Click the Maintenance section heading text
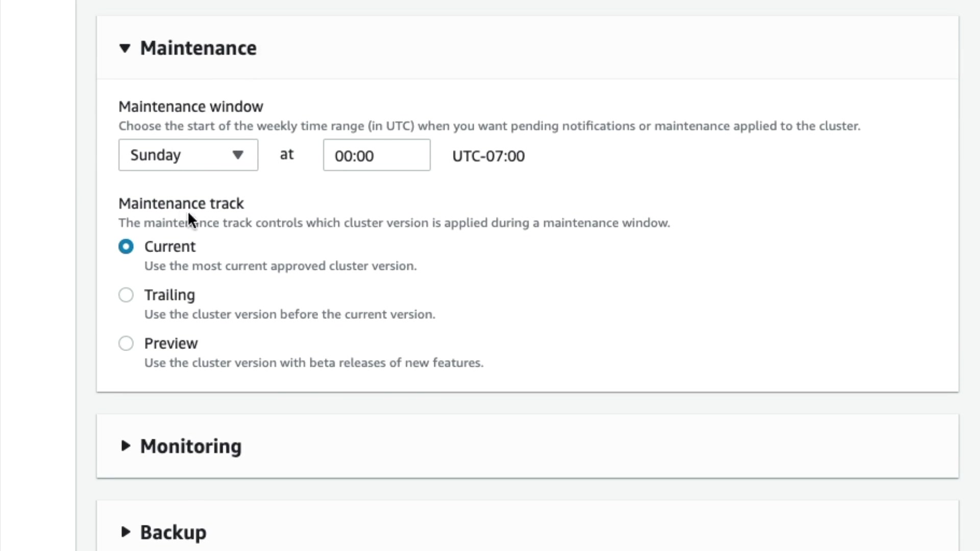The width and height of the screenshot is (980, 551). 198,48
